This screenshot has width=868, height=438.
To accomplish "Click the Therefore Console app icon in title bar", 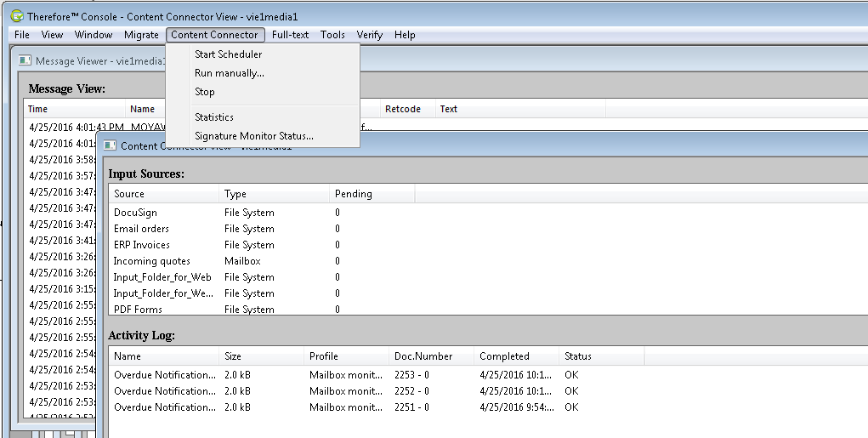I will pyautogui.click(x=17, y=16).
